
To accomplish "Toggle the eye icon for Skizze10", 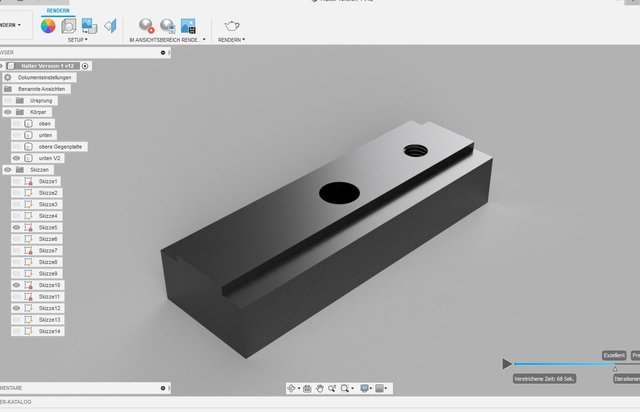I will [x=17, y=285].
